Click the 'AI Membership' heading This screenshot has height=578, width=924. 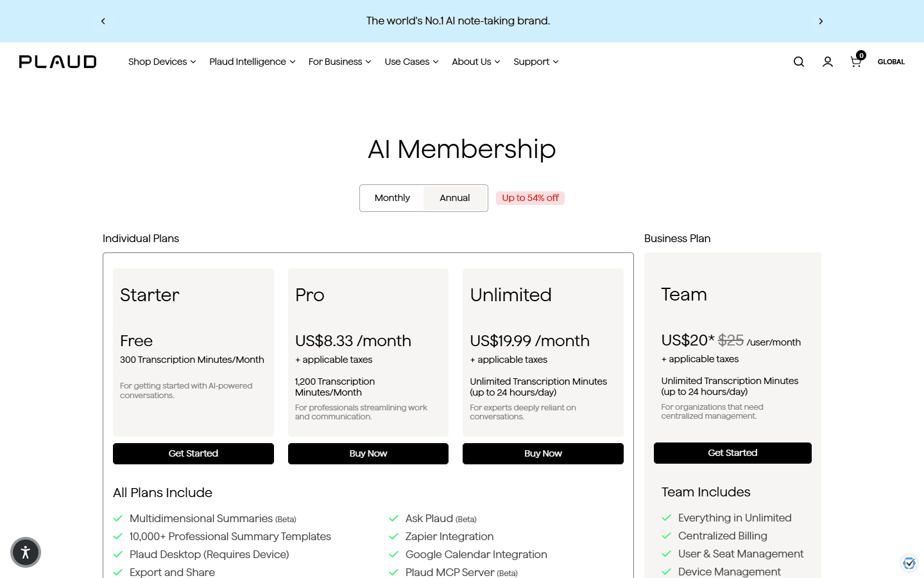point(462,149)
